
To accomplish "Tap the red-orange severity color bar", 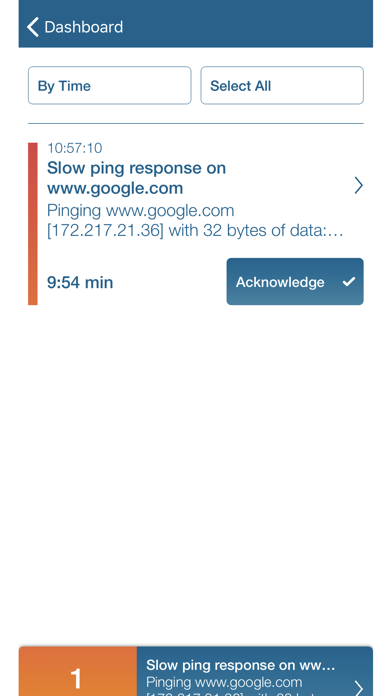I will pos(33,224).
